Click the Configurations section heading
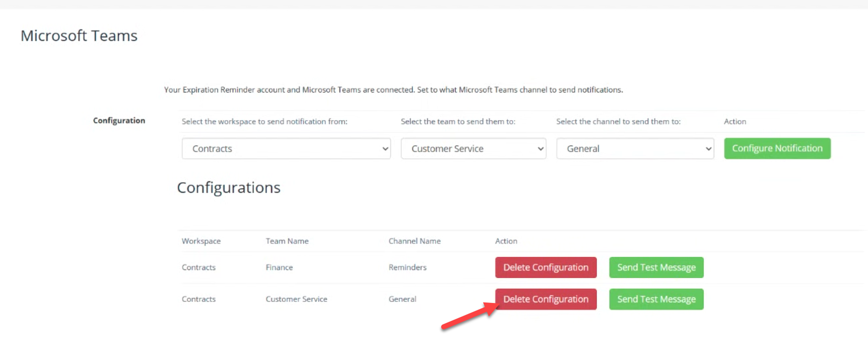Screen dimensions: 868x339 tap(228, 188)
